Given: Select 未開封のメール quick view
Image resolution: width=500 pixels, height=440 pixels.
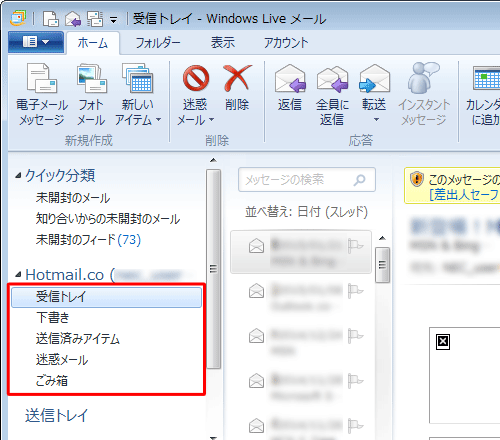Looking at the screenshot, I should tap(73, 198).
